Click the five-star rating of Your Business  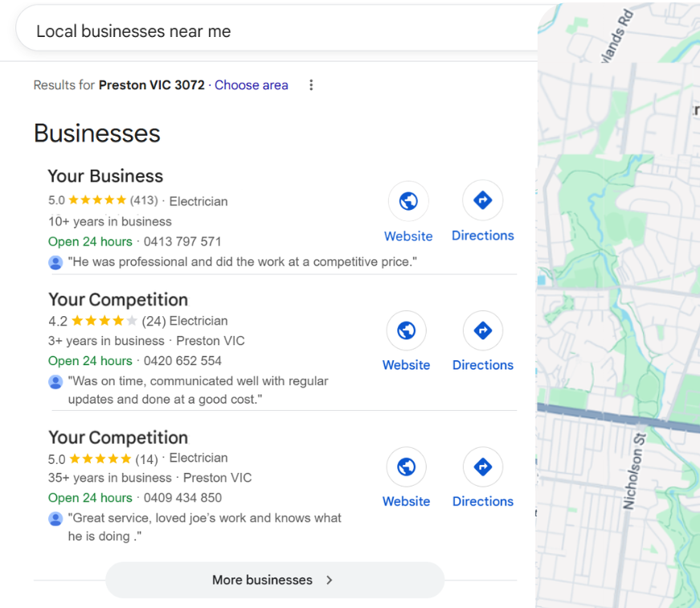pos(97,200)
